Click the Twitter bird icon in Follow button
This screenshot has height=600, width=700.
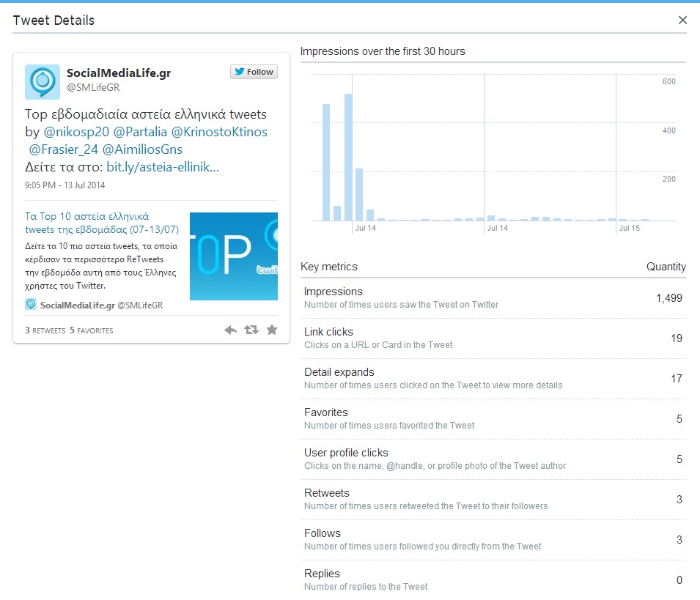[240, 71]
